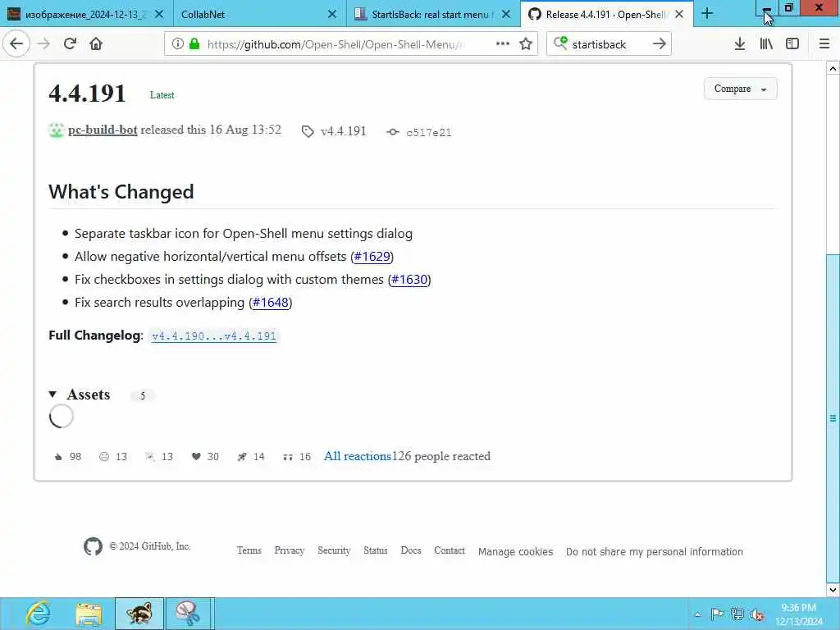840x630 pixels.
Task: Open the Snipping Tool taskbar icon
Action: click(x=189, y=614)
